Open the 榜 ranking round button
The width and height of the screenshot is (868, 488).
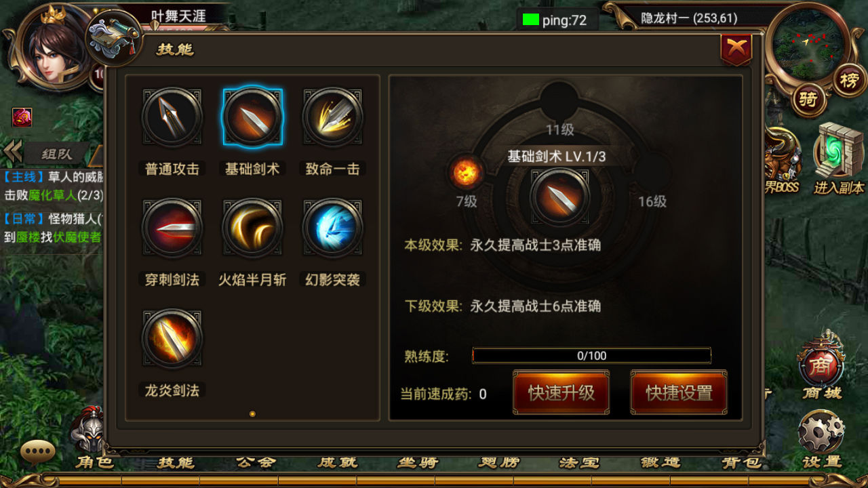(850, 79)
